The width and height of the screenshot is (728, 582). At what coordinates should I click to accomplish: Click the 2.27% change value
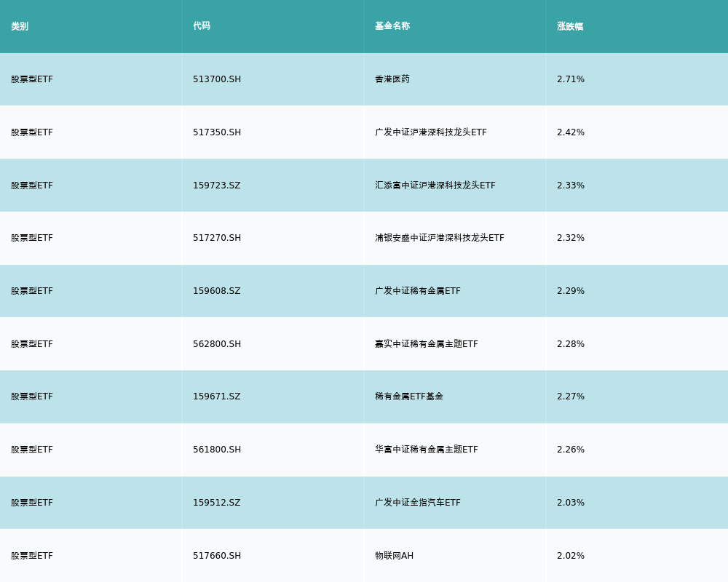click(x=571, y=396)
